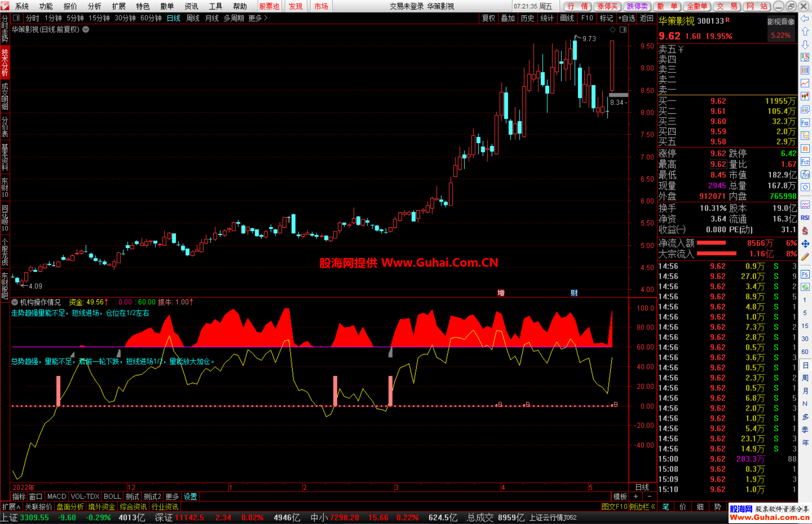Screen dimensions: 812x524
Task: Open the colored grid table sidebar icon
Action: (805, 70)
